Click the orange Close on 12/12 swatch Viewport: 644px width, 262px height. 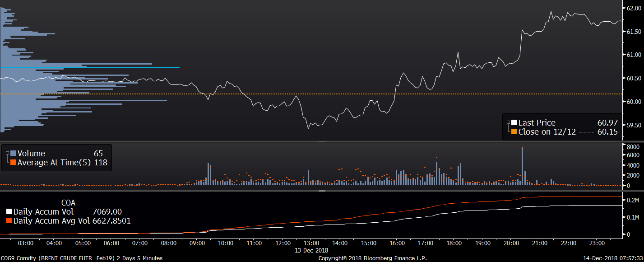514,132
